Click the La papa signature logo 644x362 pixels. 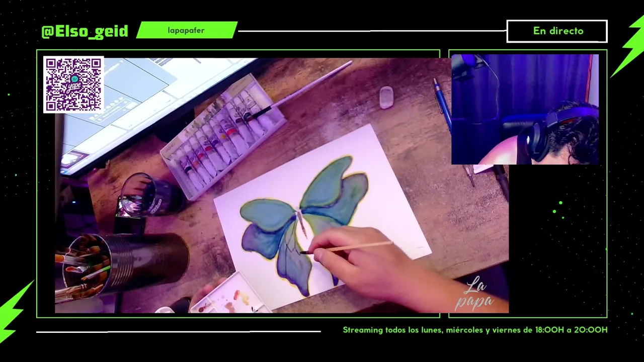tap(475, 294)
